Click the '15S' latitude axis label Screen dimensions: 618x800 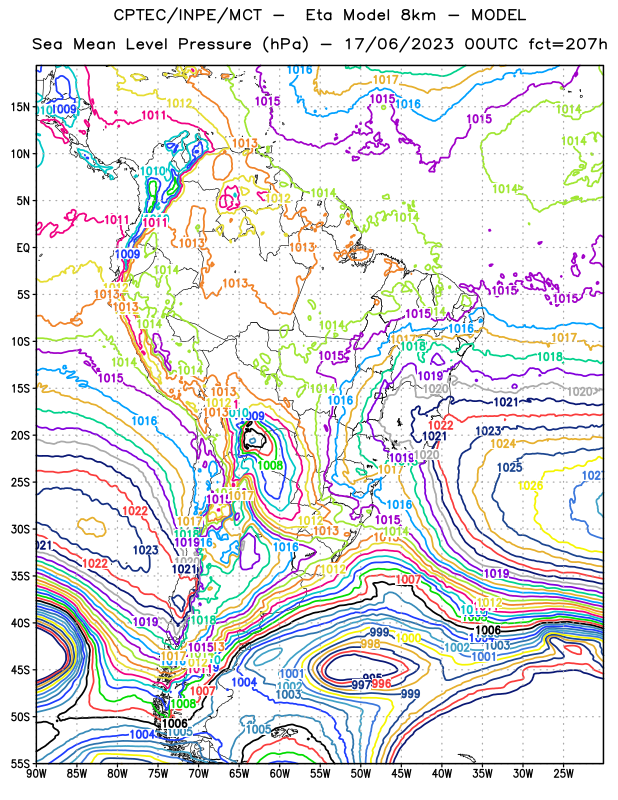point(21,388)
